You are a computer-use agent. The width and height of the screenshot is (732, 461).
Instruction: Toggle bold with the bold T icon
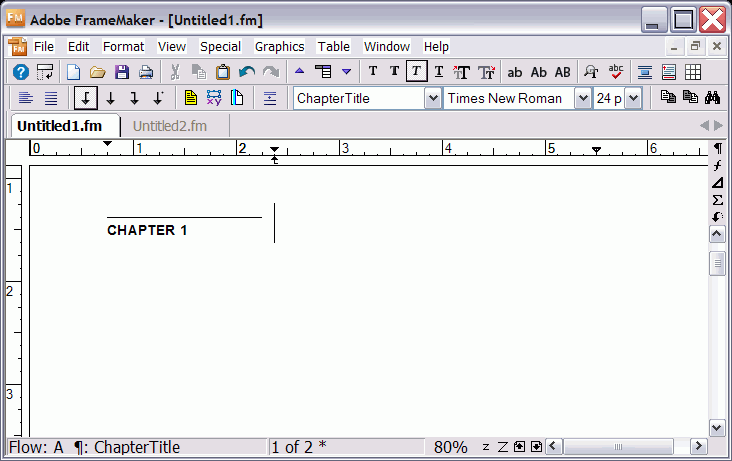[x=394, y=71]
